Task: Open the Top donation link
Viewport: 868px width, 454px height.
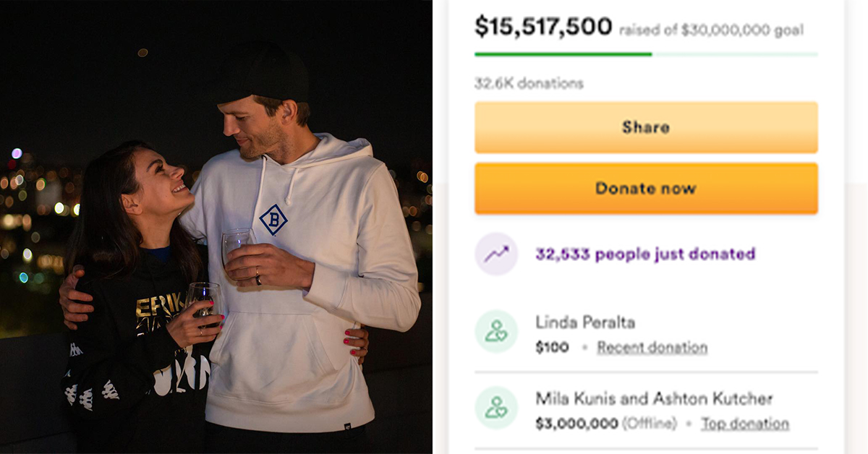Action: click(745, 424)
